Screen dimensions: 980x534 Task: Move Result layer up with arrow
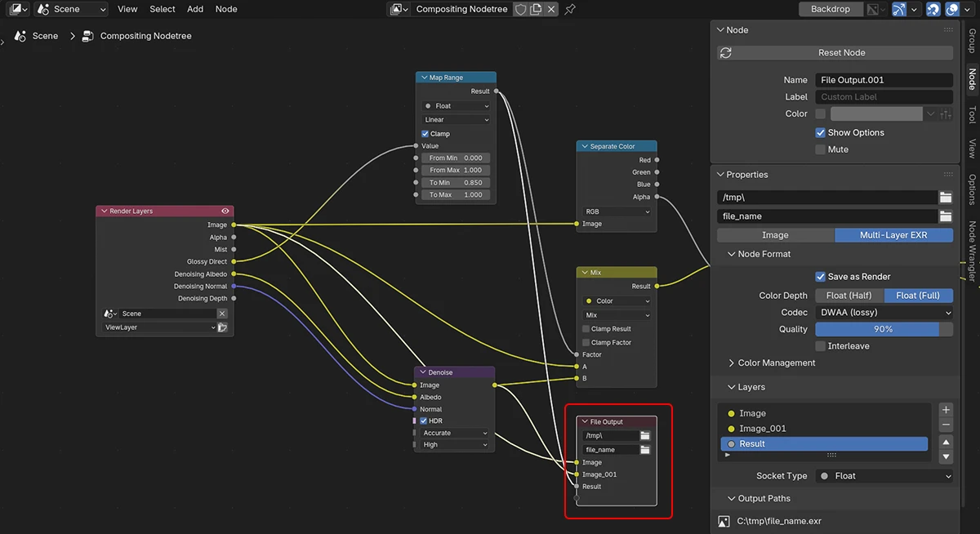946,443
